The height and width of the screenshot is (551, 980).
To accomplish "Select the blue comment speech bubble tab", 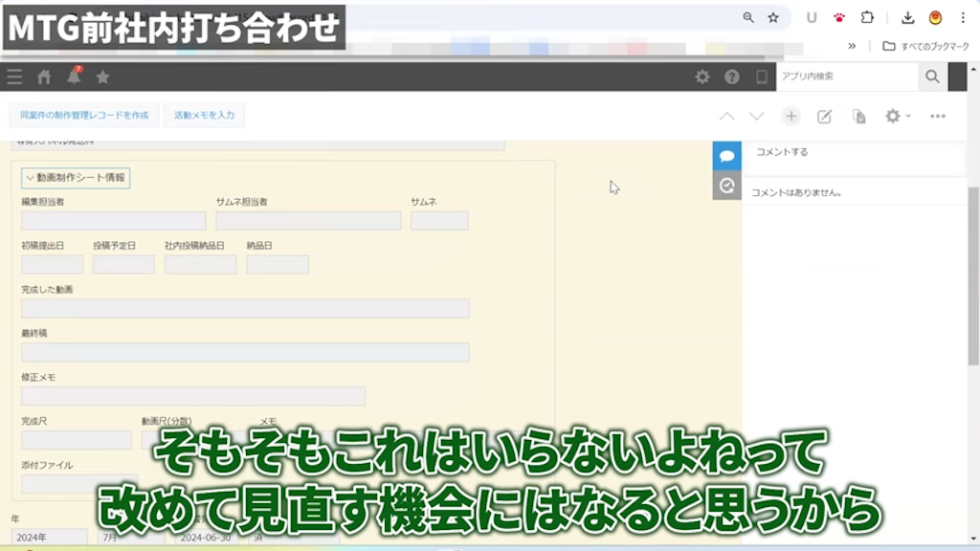I will click(726, 155).
